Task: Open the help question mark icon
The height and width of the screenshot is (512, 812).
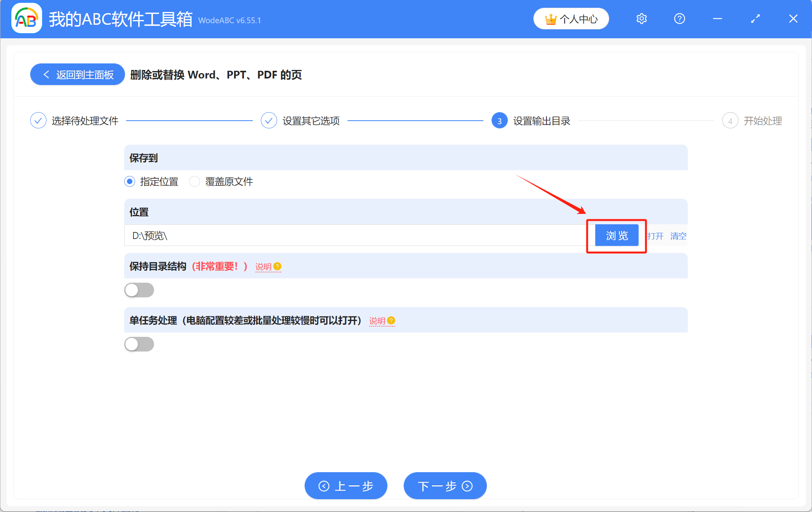Action: 679,18
